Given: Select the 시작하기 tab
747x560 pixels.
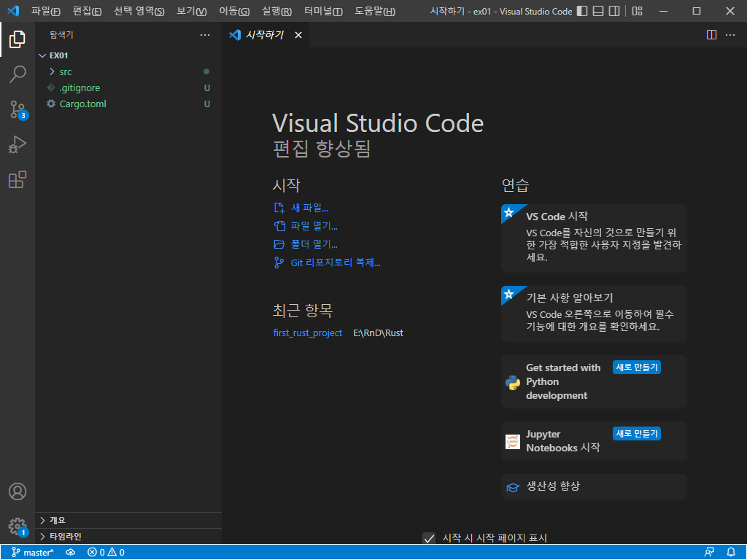Looking at the screenshot, I should (265, 35).
